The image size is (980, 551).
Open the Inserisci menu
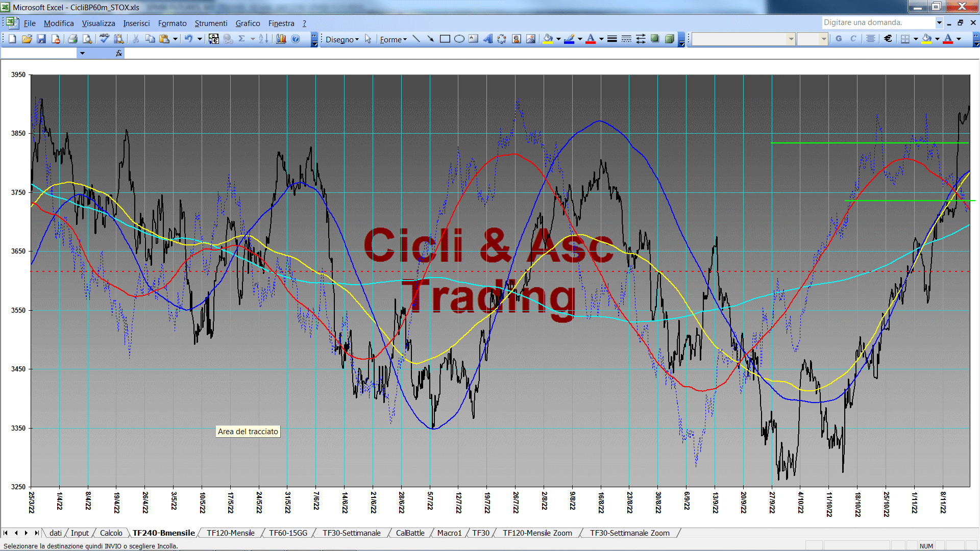coord(136,23)
